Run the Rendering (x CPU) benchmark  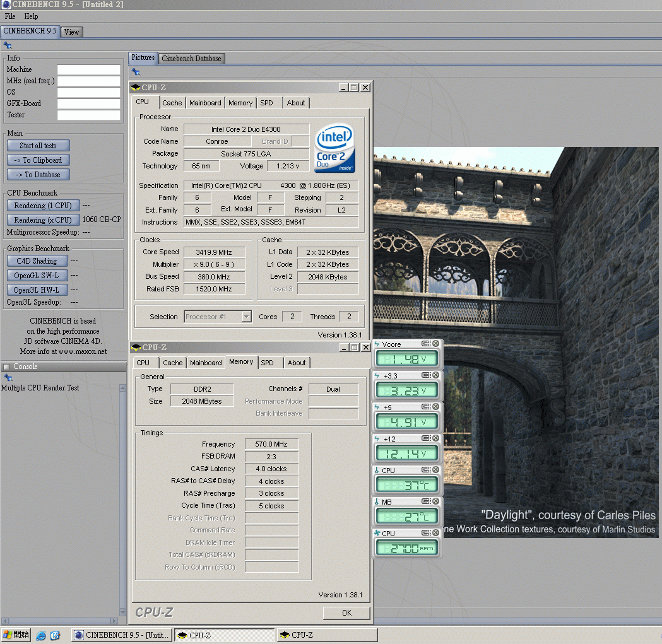(43, 220)
